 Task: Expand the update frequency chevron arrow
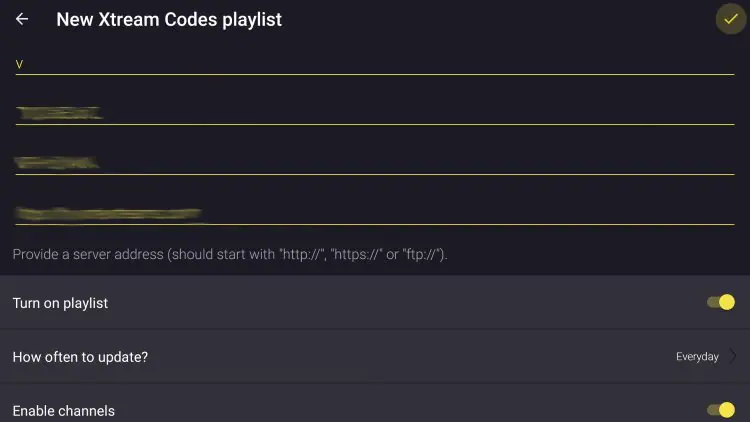point(733,356)
